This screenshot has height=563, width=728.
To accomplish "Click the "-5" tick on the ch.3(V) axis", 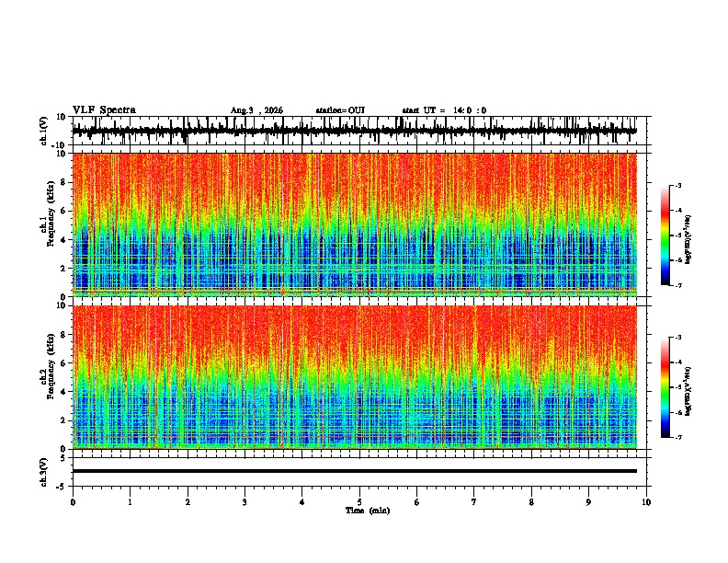I will (63, 487).
